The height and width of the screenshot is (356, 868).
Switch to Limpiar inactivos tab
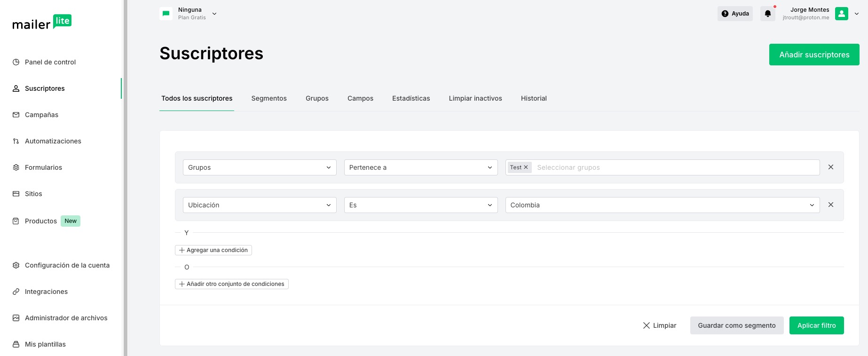(x=475, y=98)
